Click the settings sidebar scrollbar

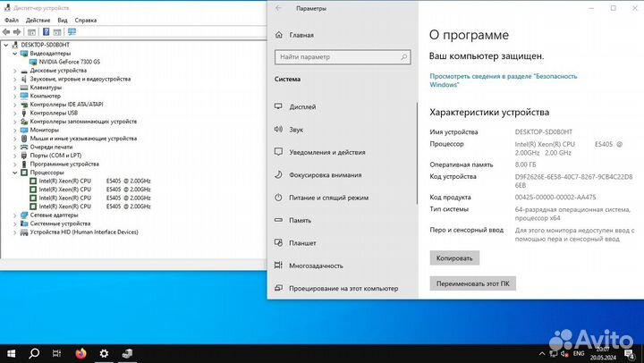[x=417, y=153]
